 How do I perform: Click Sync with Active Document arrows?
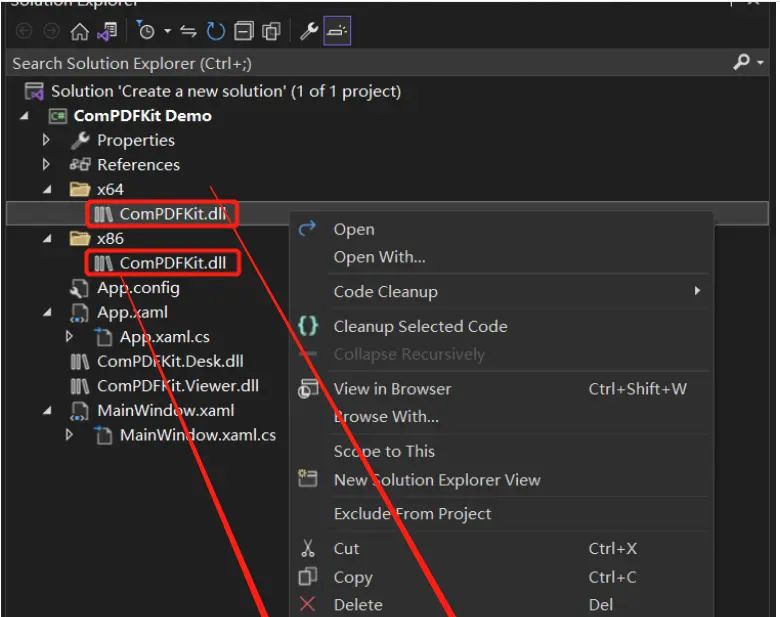click(x=189, y=31)
